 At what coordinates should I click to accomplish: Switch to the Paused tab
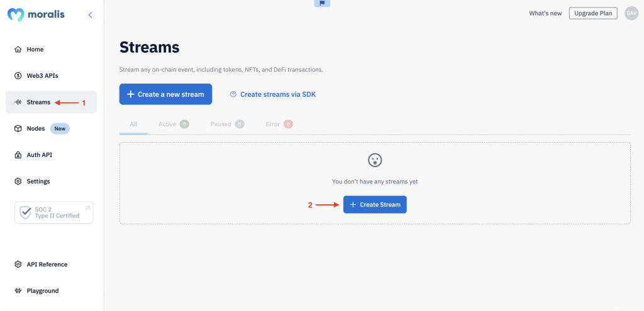227,124
